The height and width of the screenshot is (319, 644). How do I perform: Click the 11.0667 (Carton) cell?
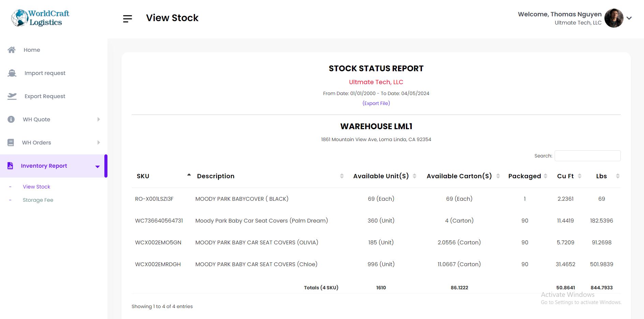[x=459, y=264]
